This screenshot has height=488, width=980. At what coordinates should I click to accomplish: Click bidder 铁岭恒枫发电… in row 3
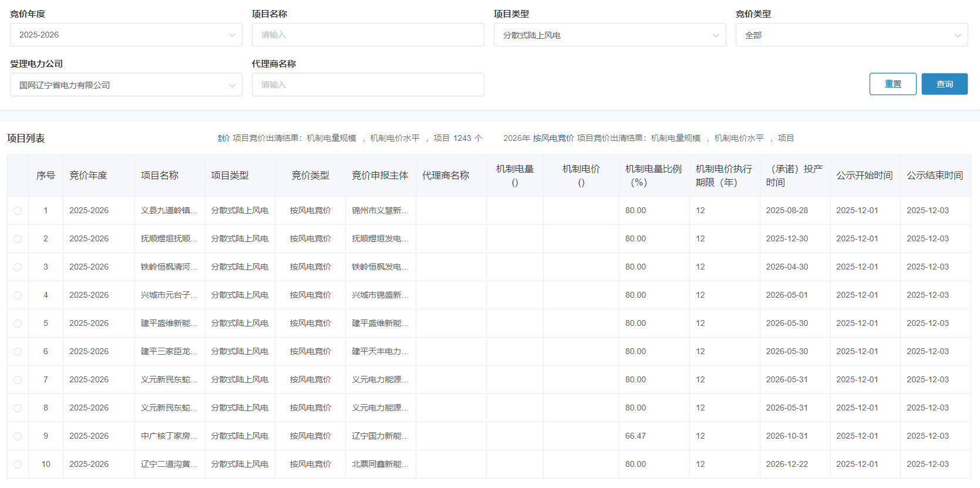pyautogui.click(x=380, y=267)
